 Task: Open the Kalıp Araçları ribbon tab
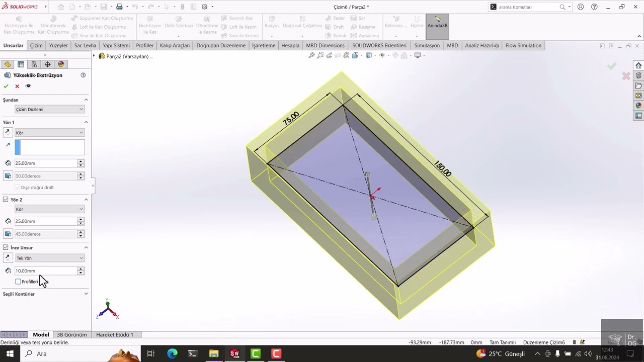tap(175, 45)
